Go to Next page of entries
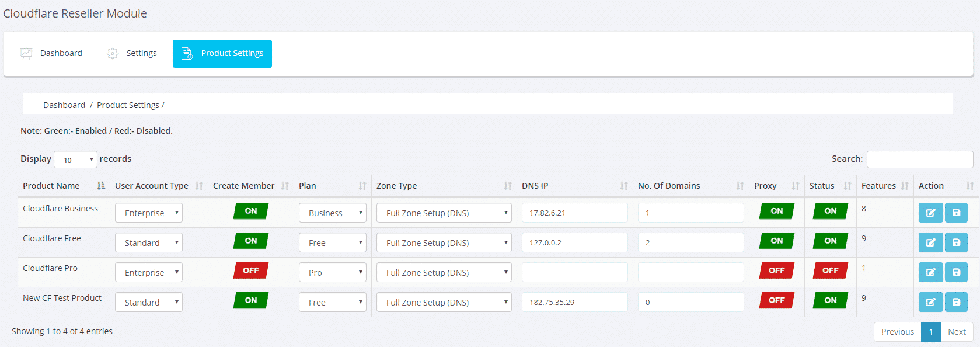 pyautogui.click(x=957, y=332)
